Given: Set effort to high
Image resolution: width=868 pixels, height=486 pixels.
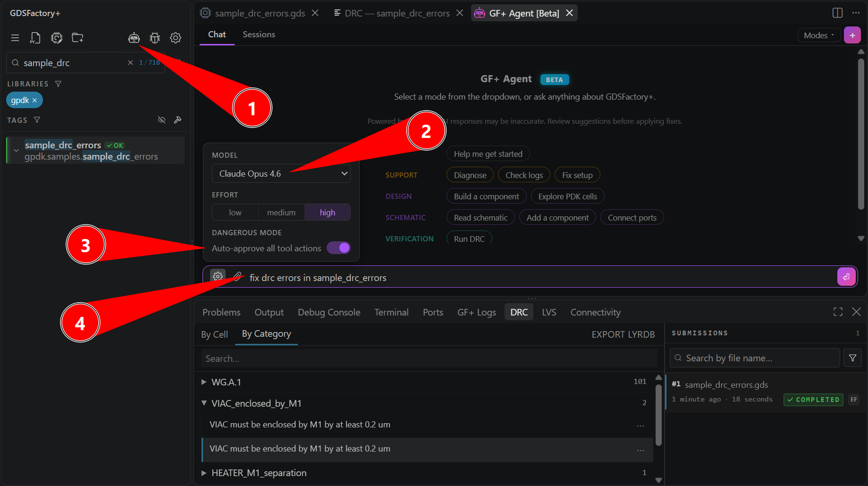Looking at the screenshot, I should point(328,213).
